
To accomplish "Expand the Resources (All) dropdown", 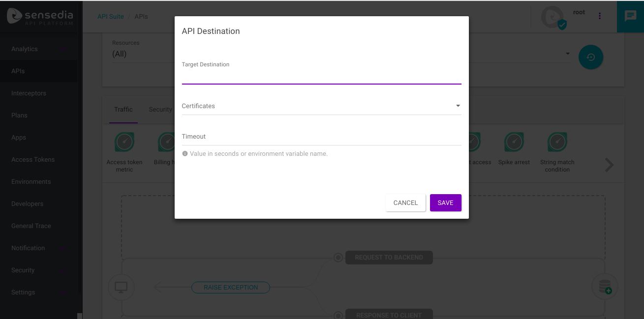I will tap(138, 54).
